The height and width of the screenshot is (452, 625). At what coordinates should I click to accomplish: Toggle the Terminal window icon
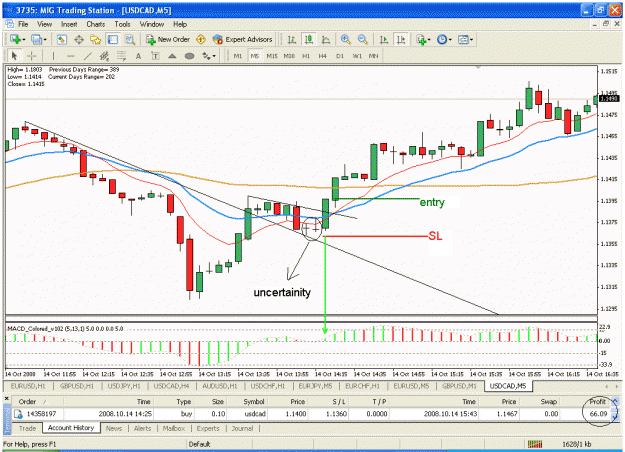[x=113, y=39]
